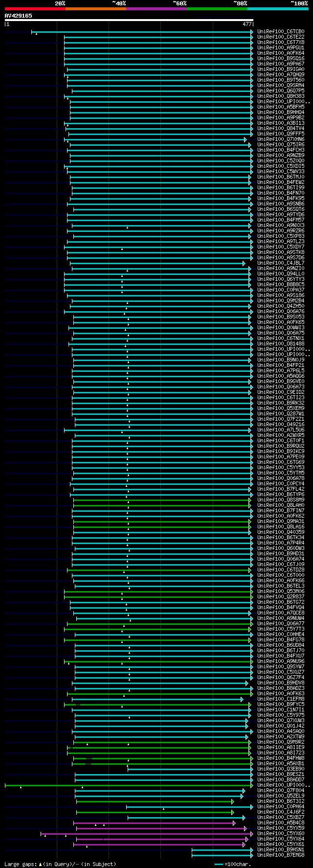This screenshot has height=868, width=313.
Task: Click the UniRef100_C4JBL7 label
Action: click(281, 263)
